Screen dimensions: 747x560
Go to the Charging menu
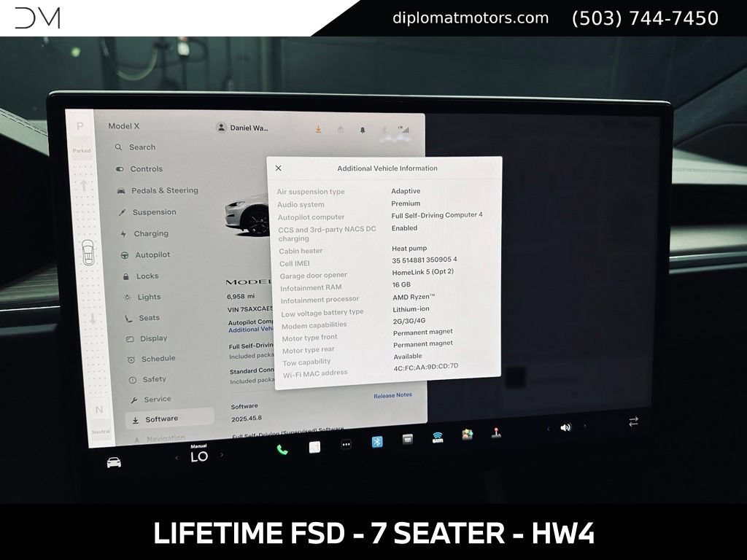coord(145,234)
